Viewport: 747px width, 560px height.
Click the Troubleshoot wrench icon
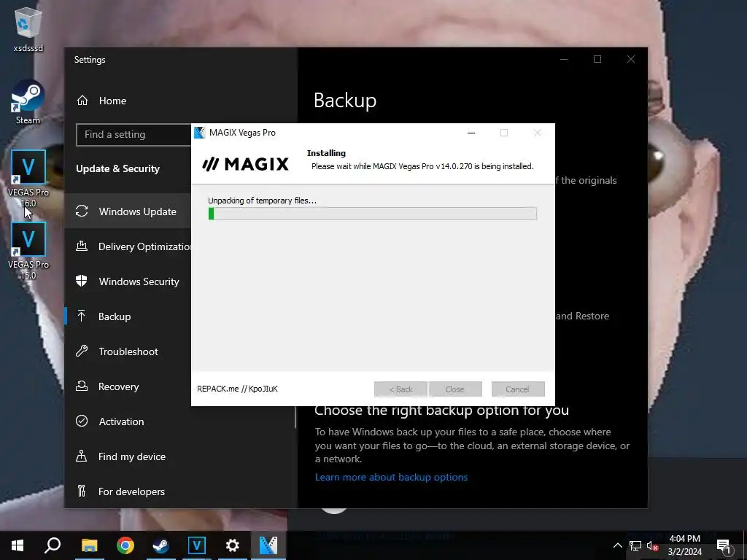82,351
